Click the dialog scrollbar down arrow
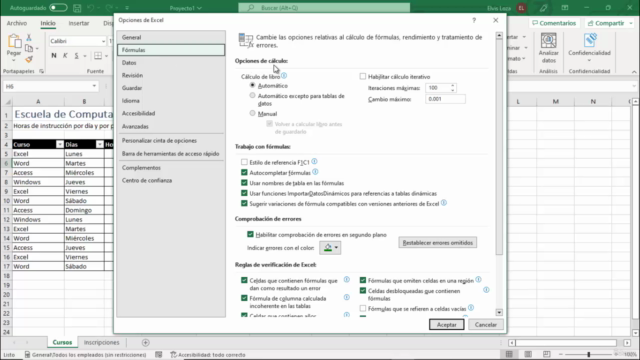Image resolution: width=640 pixels, height=360 pixels. 499,312
